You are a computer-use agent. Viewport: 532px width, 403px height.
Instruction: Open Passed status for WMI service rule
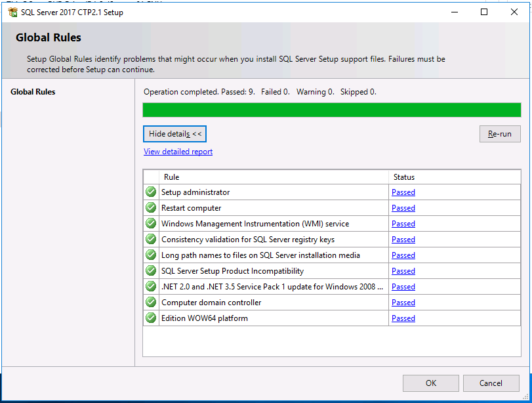[403, 224]
